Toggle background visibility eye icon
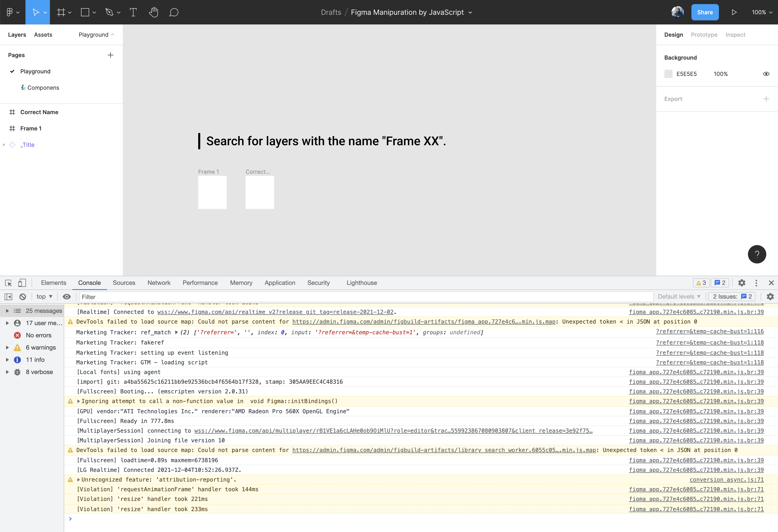Viewport: 778px width, 532px height. click(766, 74)
